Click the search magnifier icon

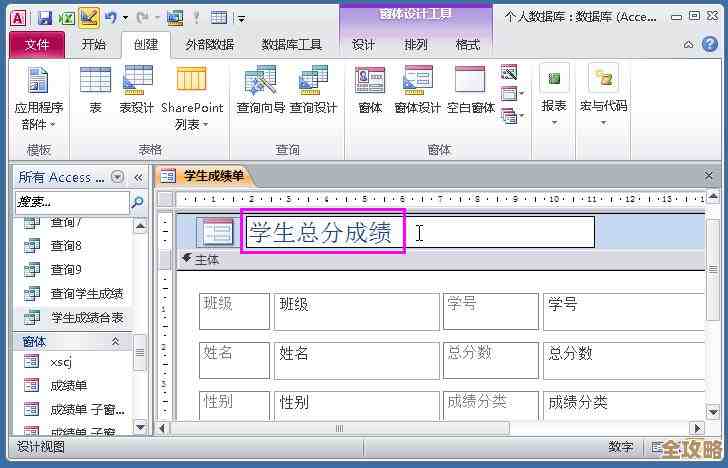tap(137, 202)
